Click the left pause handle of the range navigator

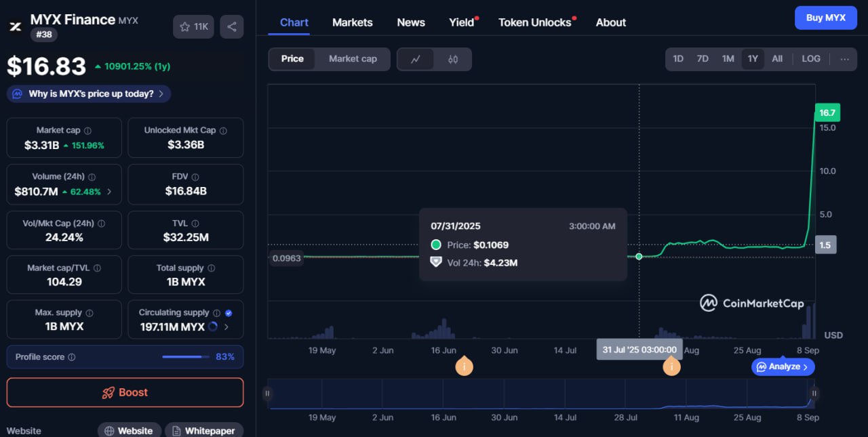(x=268, y=393)
